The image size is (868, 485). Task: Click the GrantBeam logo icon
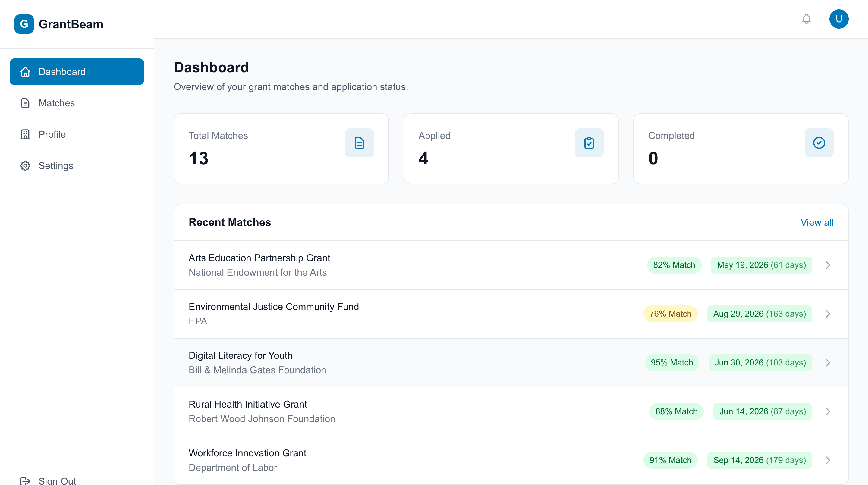click(24, 24)
